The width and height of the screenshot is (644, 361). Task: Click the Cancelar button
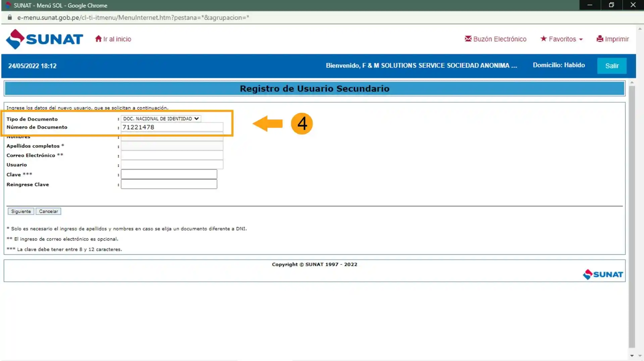pos(48,211)
